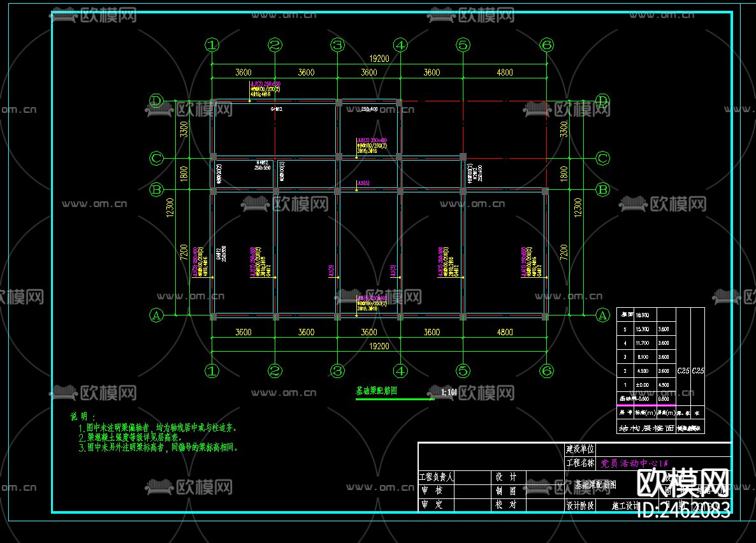Click the 设计阶段 label in the title block

pos(580,505)
